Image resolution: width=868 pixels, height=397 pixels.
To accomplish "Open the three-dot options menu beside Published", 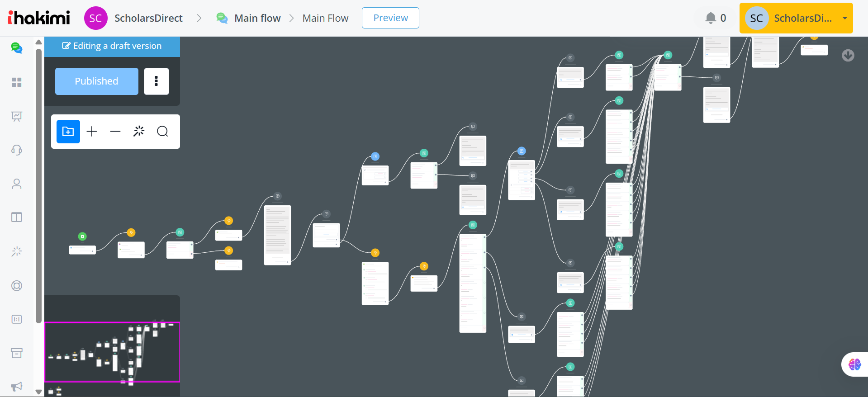I will 157,81.
